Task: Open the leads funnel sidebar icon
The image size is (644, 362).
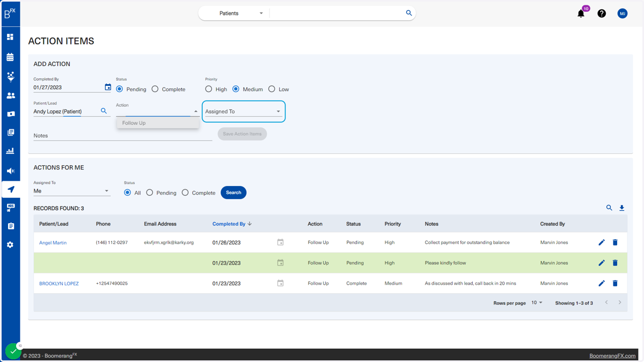Action: click(10, 77)
